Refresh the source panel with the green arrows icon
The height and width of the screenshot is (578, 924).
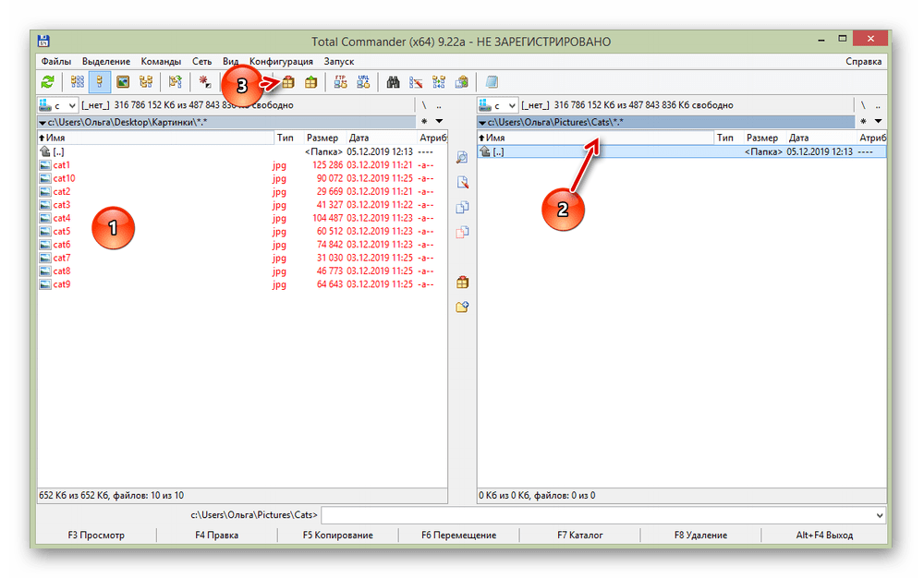click(x=48, y=82)
